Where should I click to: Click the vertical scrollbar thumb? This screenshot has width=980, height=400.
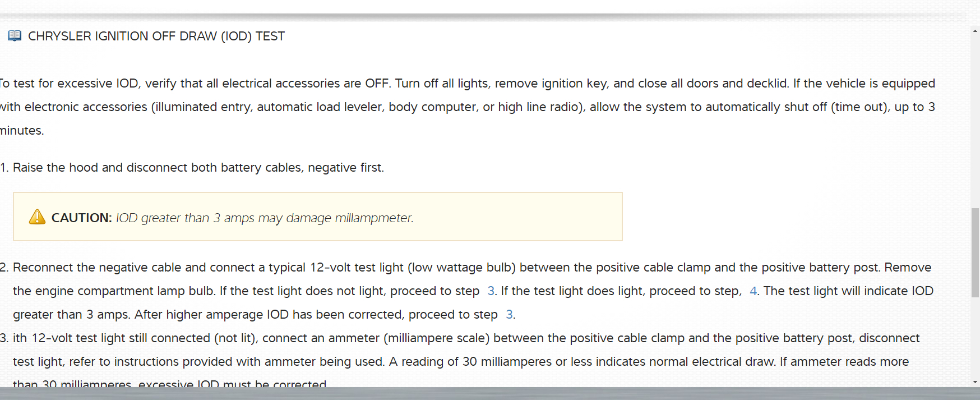coord(975,252)
